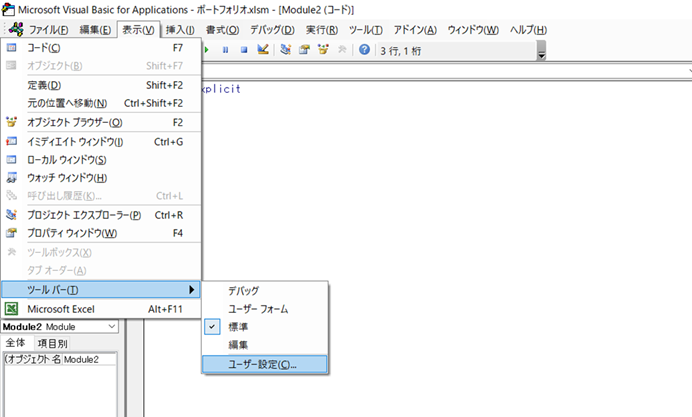Screen dimensions: 692x417
Task: Click the greyed Toolbox toolbar icon
Action: 342,49
